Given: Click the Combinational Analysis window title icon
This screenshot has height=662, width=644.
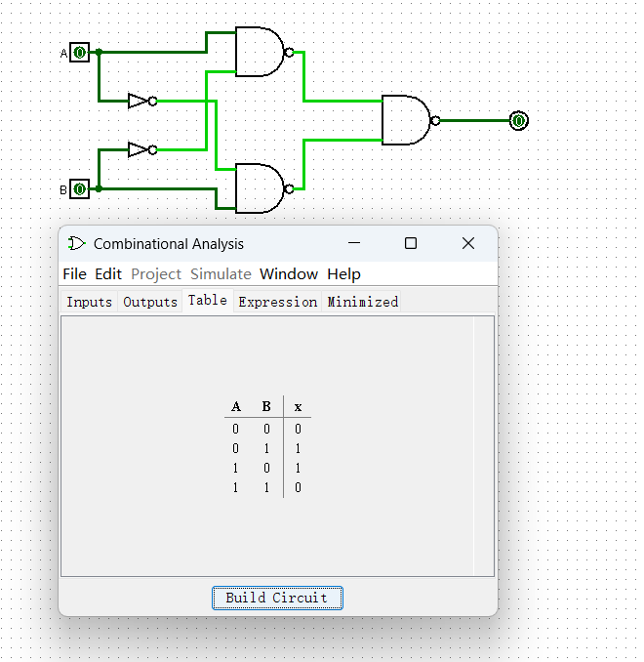Looking at the screenshot, I should point(77,243).
